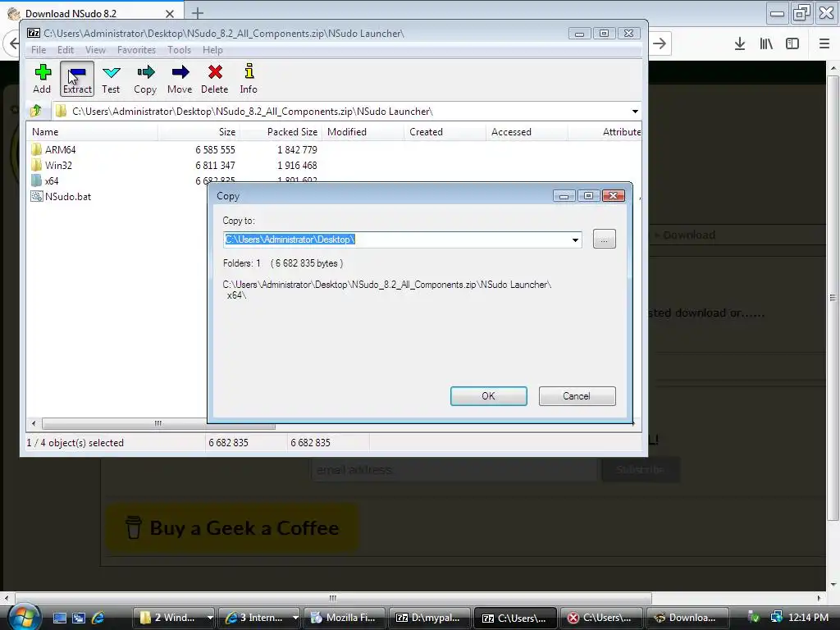Click the browser page horizontal scrollbar
840x630 pixels.
click(333, 598)
